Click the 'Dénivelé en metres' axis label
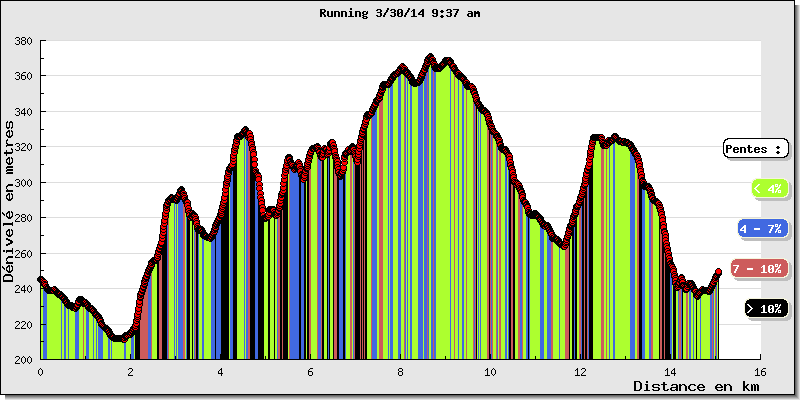Image resolution: width=800 pixels, height=400 pixels. [8, 201]
